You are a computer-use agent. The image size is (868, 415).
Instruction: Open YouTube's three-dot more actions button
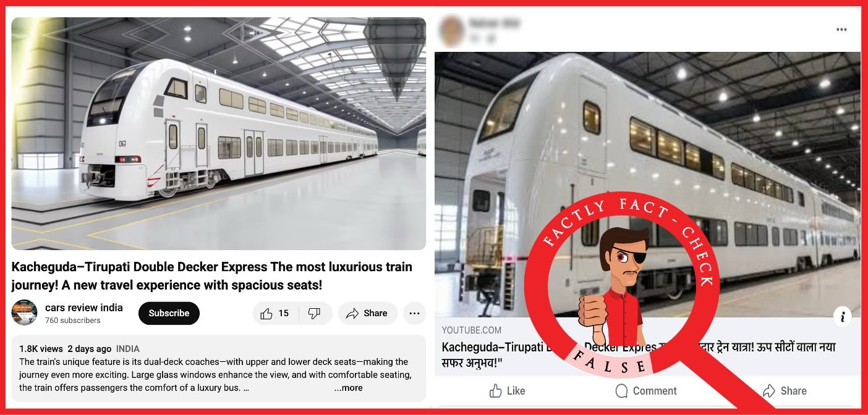pos(414,314)
